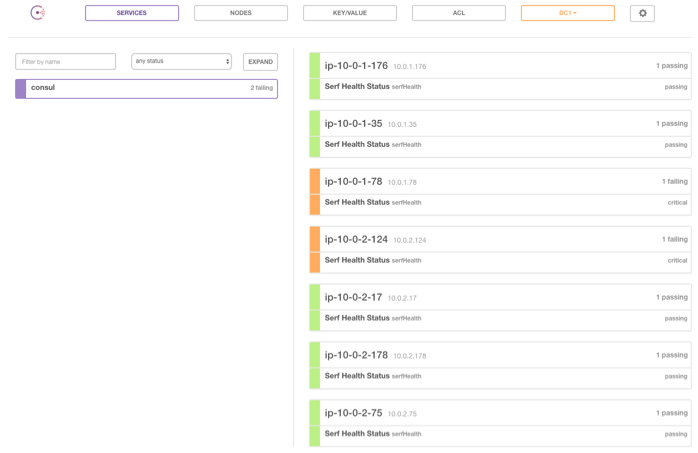Click the Consul logo icon
698x453 pixels.
pyautogui.click(x=38, y=12)
